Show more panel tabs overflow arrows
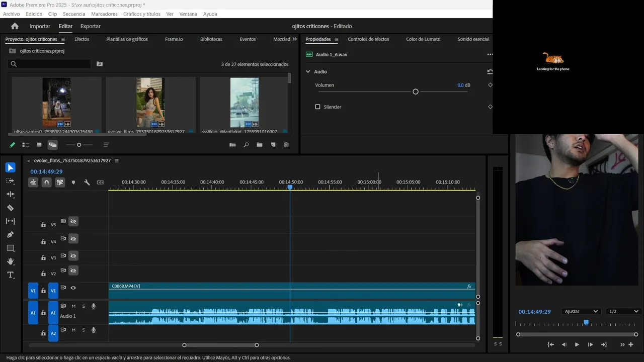This screenshot has width=644, height=362. click(x=294, y=39)
